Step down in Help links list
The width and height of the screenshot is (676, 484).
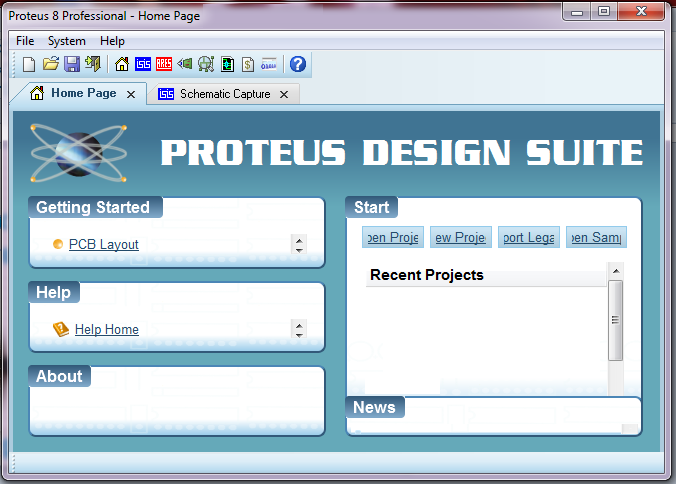tap(299, 334)
